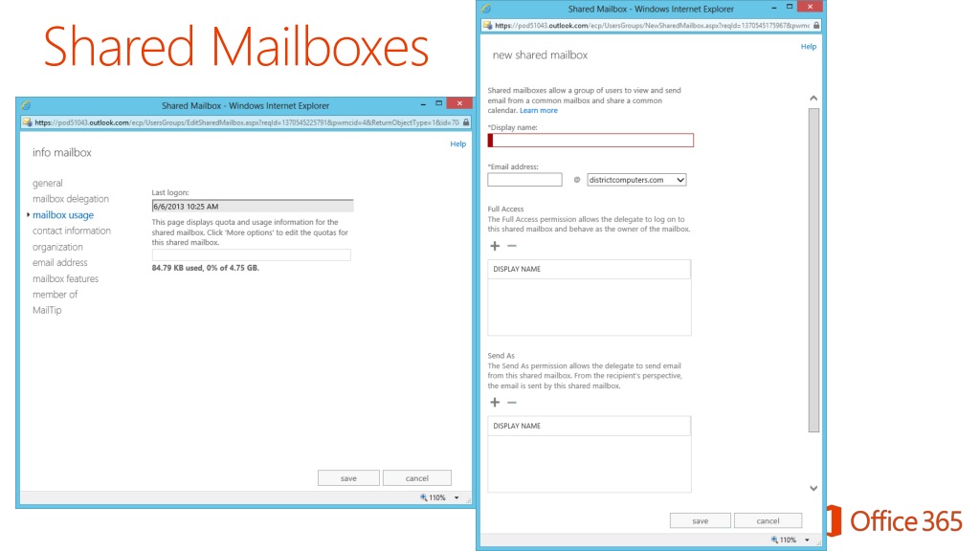Viewport: 980px width, 551px height.
Task: Click the vertical scrollbar thumb in new shared mailbox
Action: pyautogui.click(x=813, y=270)
